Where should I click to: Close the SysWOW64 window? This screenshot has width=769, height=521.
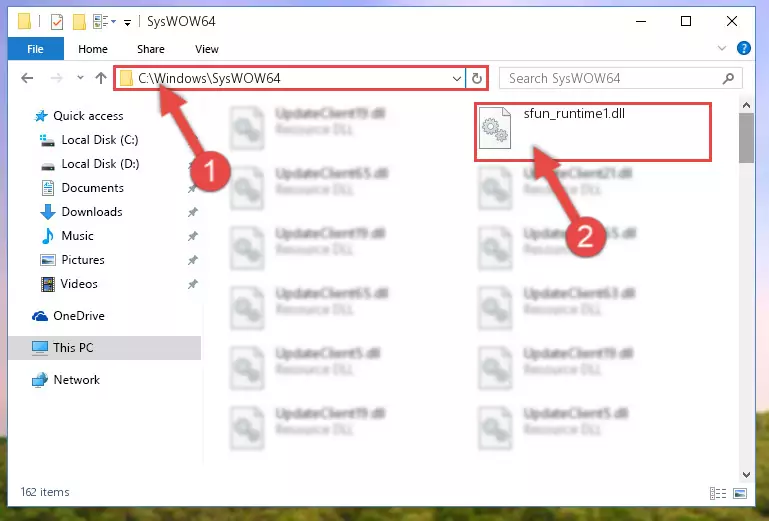(x=731, y=22)
